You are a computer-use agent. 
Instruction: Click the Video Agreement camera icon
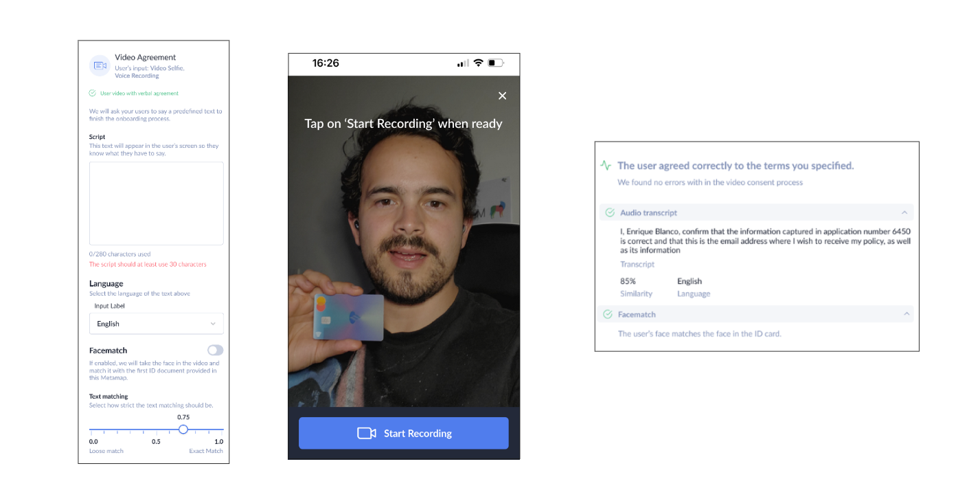(x=100, y=65)
